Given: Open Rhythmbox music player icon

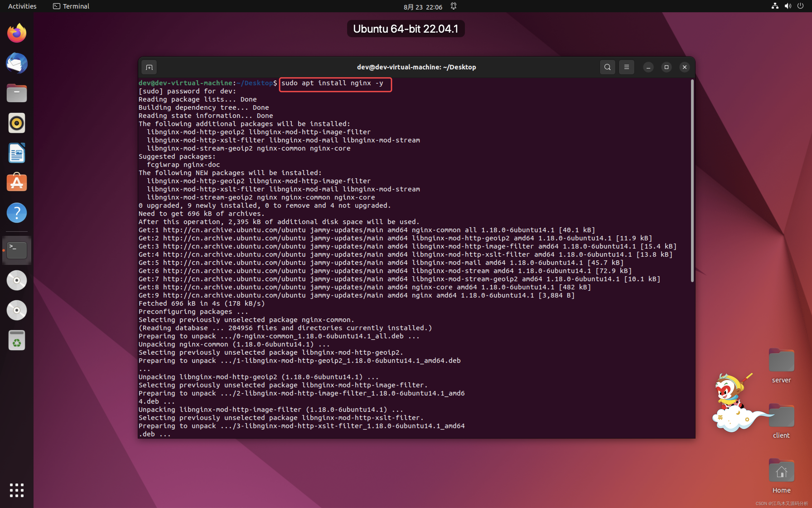Looking at the screenshot, I should [17, 123].
